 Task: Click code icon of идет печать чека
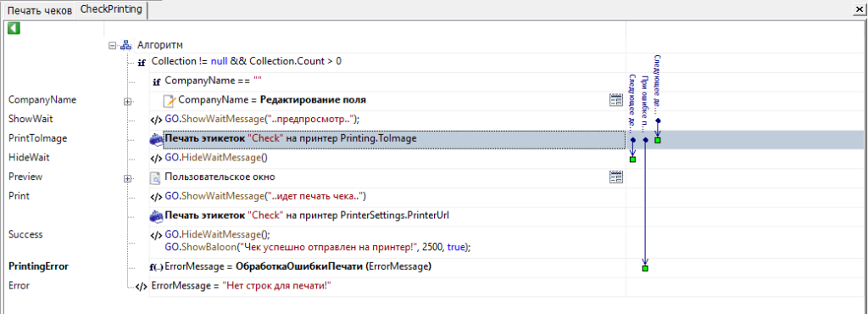157,197
